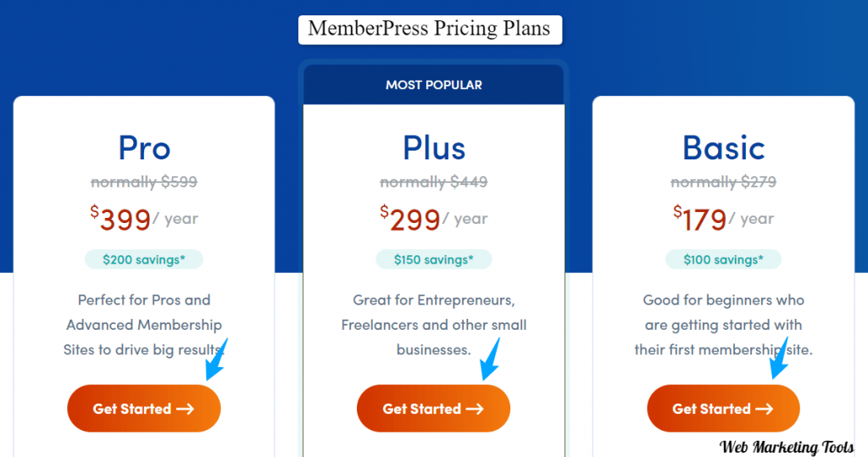This screenshot has width=868, height=457.
Task: Click Get Started under the Plus plan
Action: coord(433,409)
